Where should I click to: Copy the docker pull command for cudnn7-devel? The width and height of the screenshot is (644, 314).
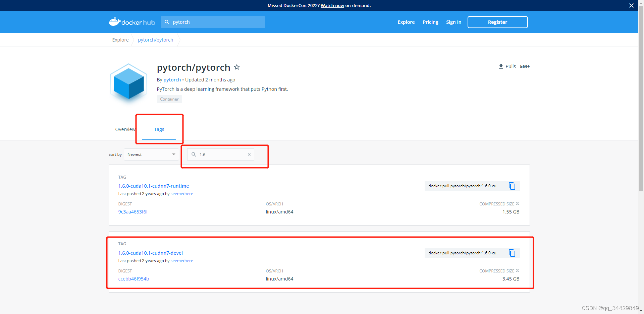pos(512,253)
